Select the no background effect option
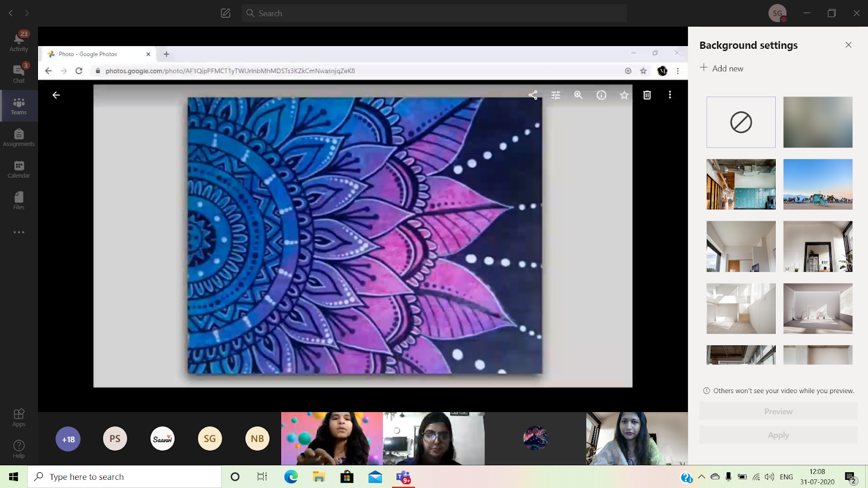This screenshot has height=488, width=868. 741,122
